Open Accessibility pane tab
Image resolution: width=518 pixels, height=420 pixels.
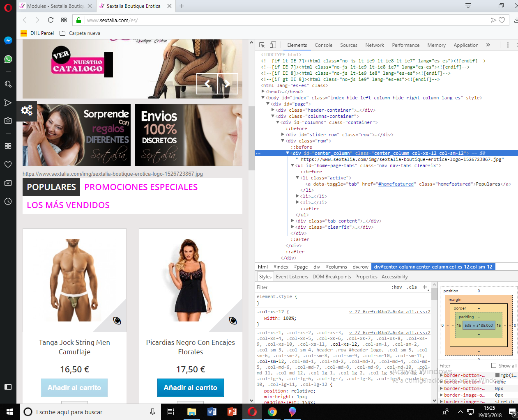pyautogui.click(x=395, y=277)
